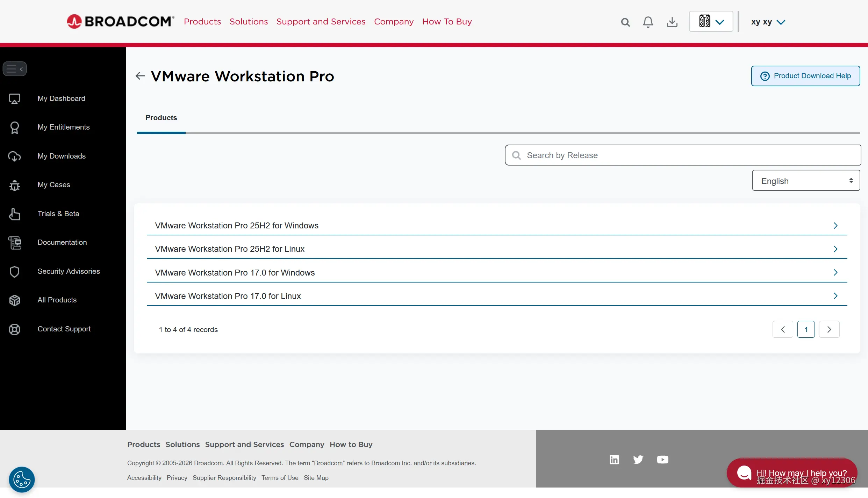Open the English language dropdown
The image size is (868, 498).
point(806,181)
